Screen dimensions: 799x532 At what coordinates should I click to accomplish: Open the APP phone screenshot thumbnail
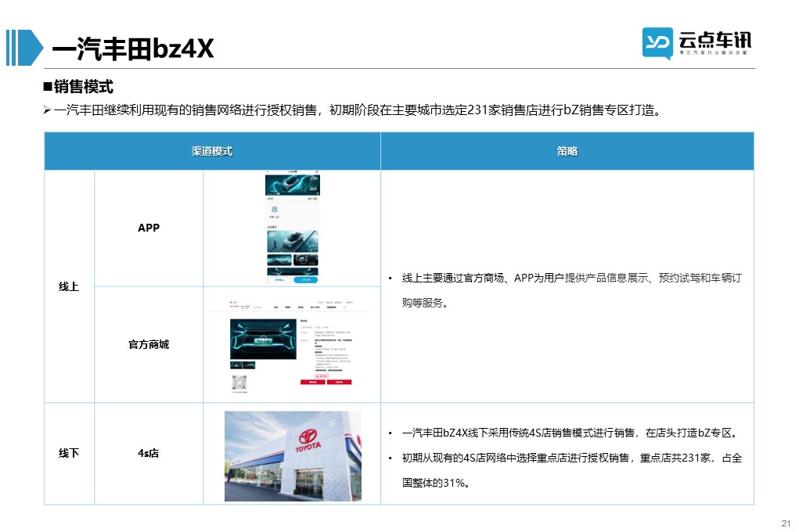tap(293, 228)
